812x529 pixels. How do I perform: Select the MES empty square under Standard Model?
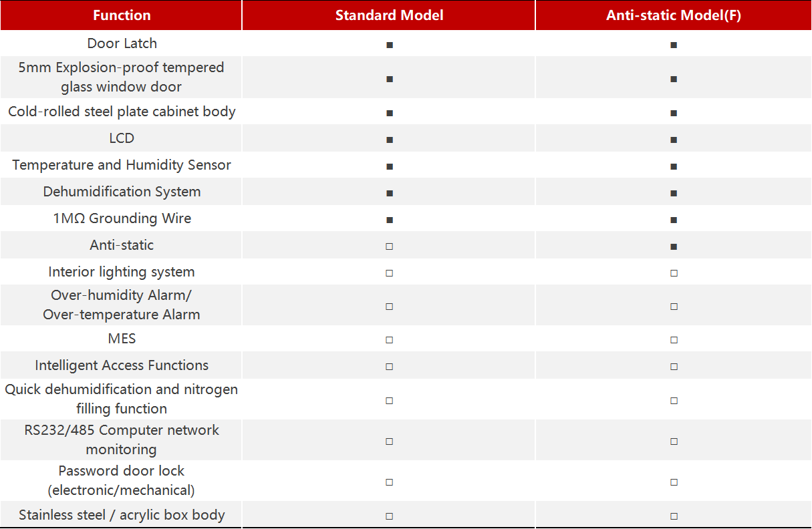[x=390, y=340]
